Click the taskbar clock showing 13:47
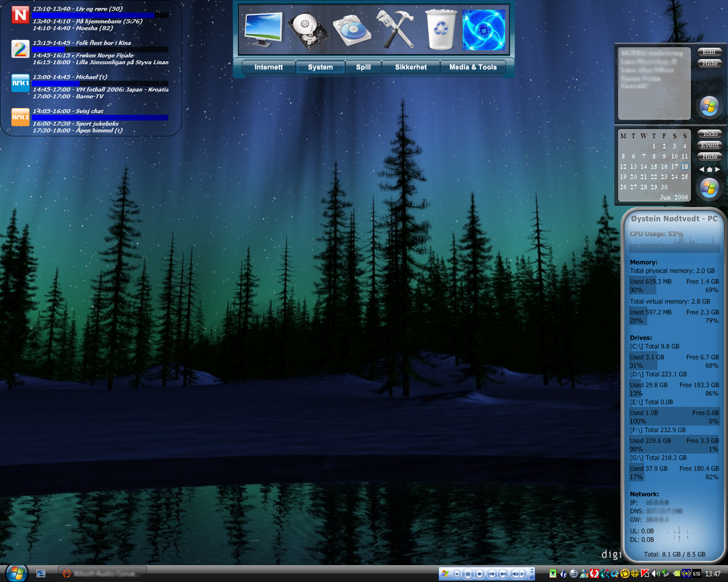This screenshot has height=582, width=728. (x=713, y=574)
